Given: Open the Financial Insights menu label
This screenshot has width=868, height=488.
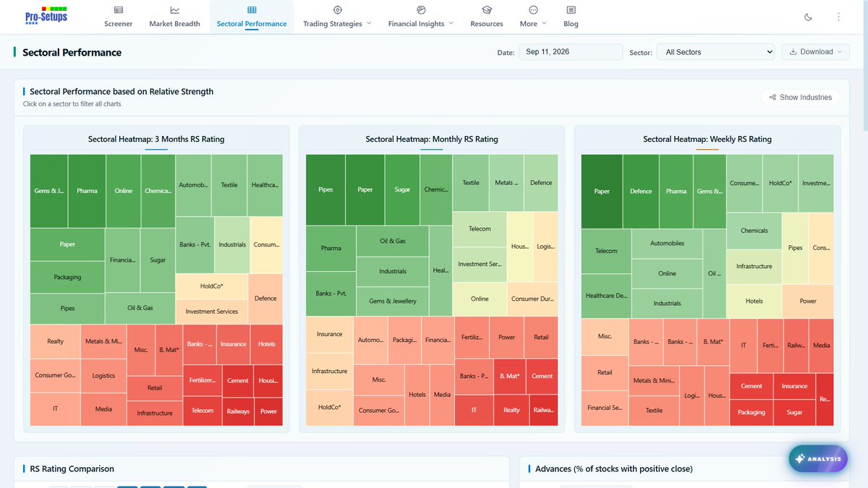Looking at the screenshot, I should [x=417, y=24].
